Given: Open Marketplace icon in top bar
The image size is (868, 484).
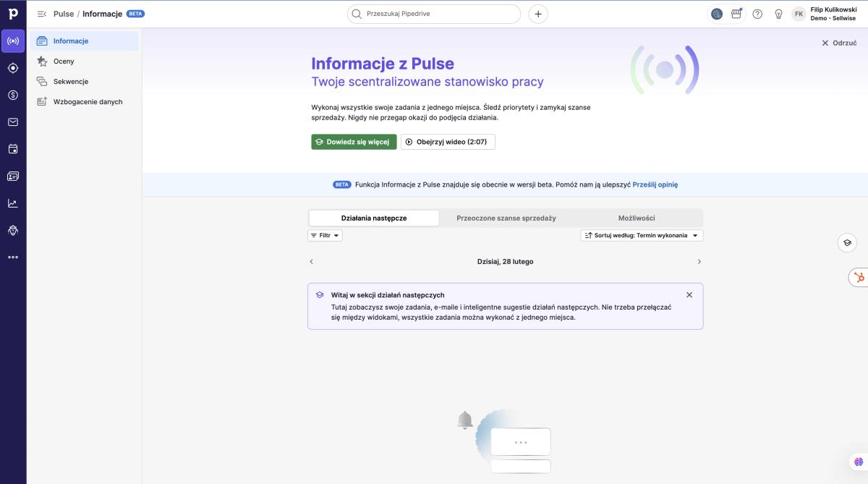Looking at the screenshot, I should [x=736, y=14].
